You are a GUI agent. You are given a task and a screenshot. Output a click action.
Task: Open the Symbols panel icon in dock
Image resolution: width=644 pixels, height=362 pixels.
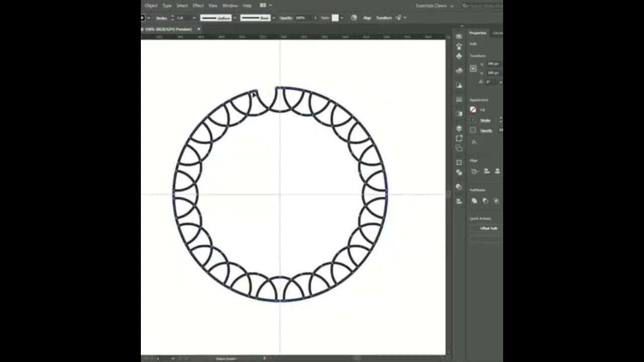coord(459,56)
